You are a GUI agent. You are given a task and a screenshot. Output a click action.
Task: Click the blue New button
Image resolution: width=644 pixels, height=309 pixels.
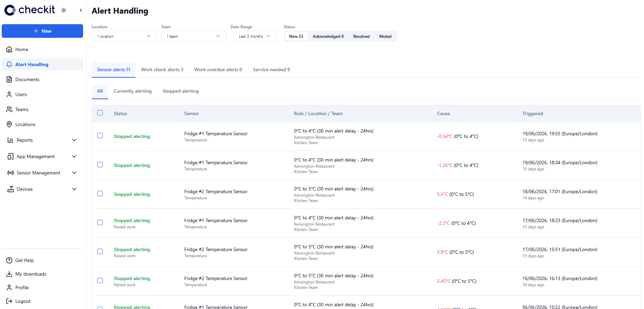[x=42, y=31]
